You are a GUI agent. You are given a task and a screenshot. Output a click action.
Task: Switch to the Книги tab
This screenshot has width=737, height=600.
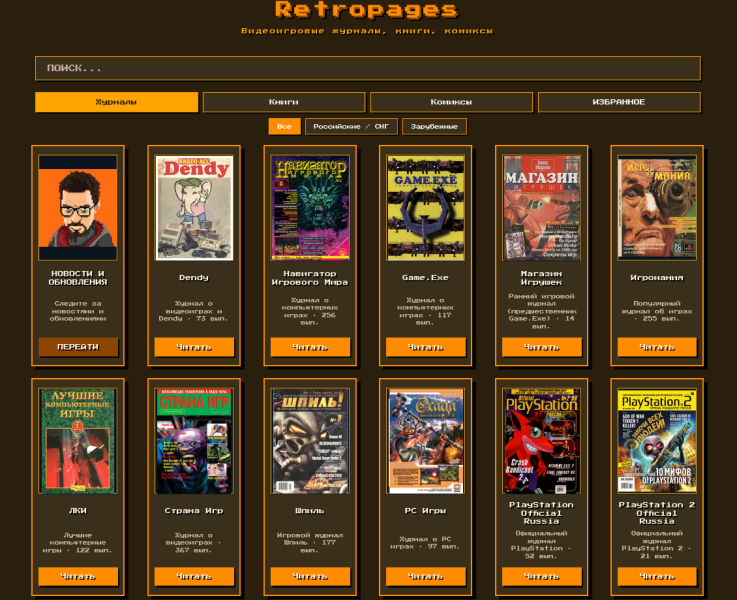284,102
